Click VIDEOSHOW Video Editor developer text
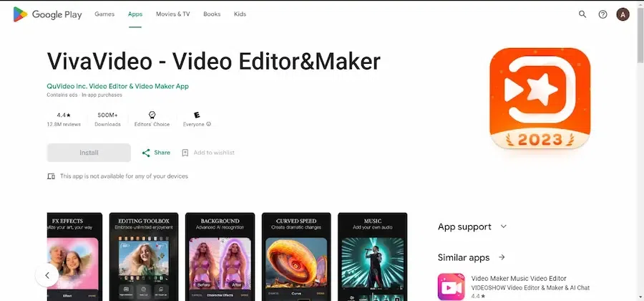Image resolution: width=644 pixels, height=301 pixels. point(530,288)
